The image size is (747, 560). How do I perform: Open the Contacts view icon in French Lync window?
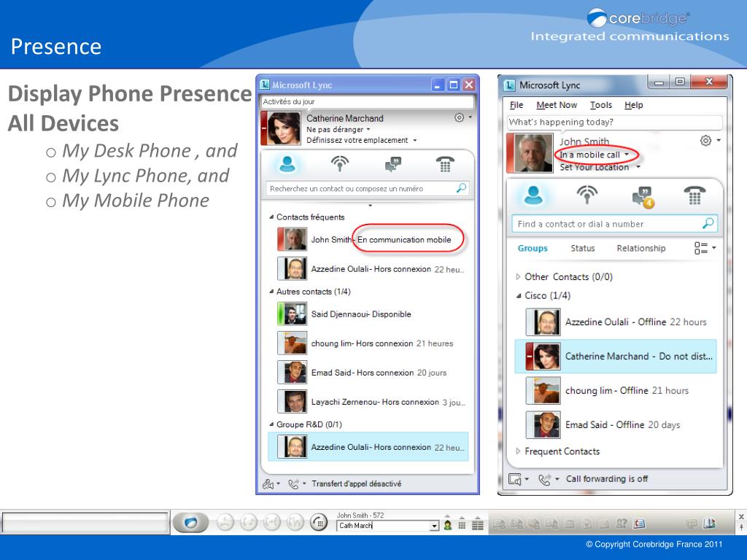[x=287, y=164]
